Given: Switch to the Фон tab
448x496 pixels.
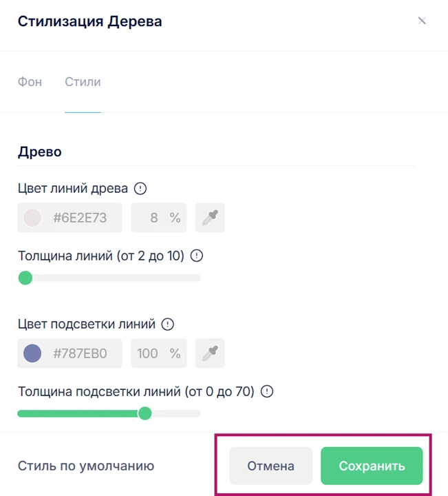Looking at the screenshot, I should pyautogui.click(x=30, y=82).
